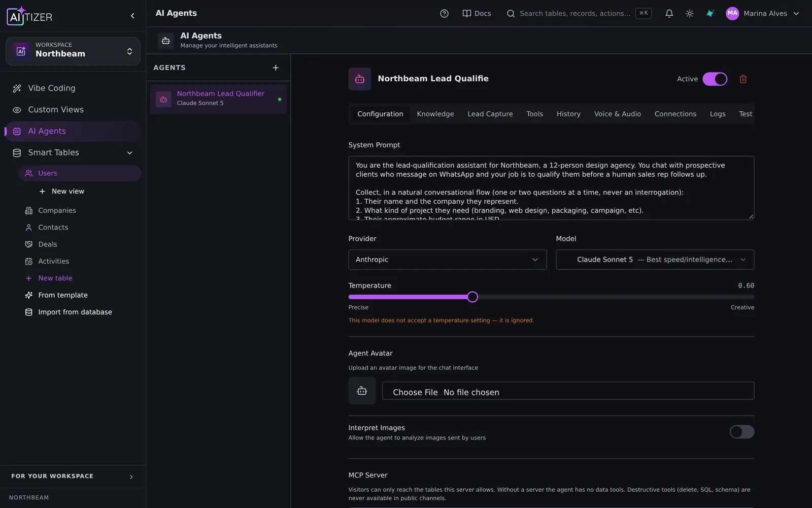Click the Companies building icon

click(29, 210)
